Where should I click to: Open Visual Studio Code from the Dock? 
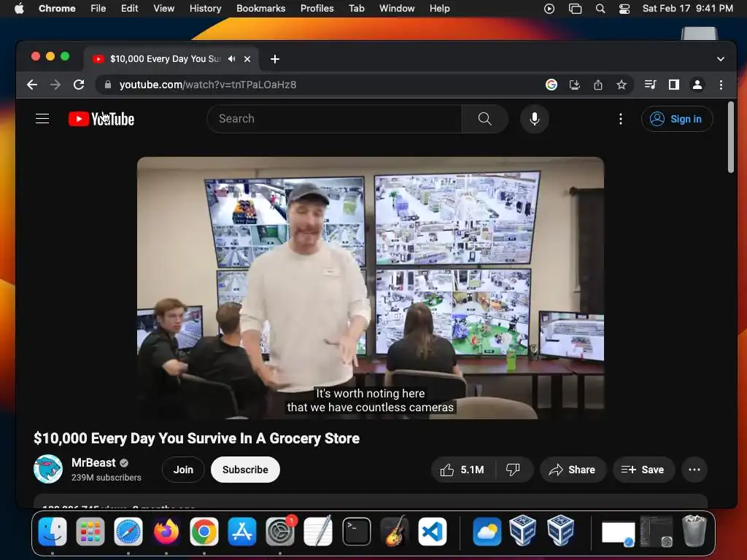point(433,532)
